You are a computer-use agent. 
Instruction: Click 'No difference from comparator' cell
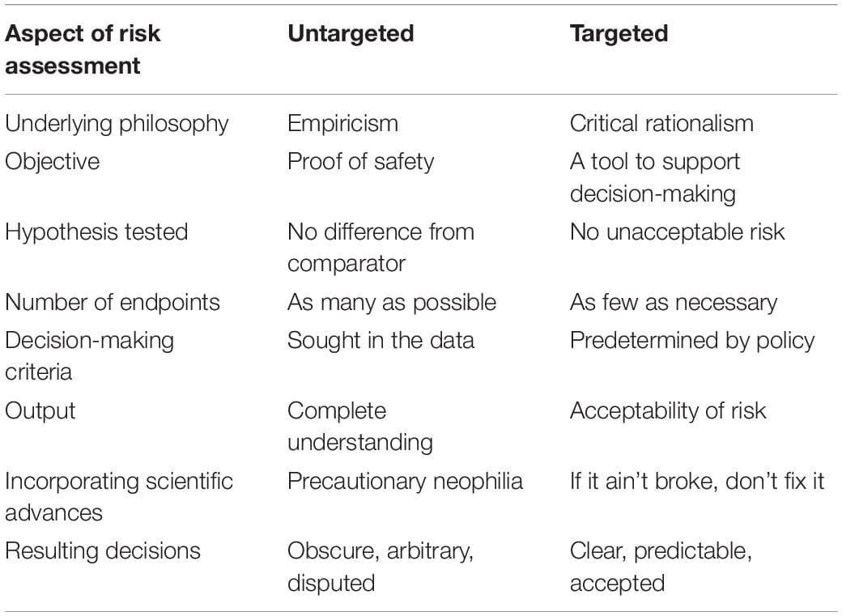click(x=381, y=247)
